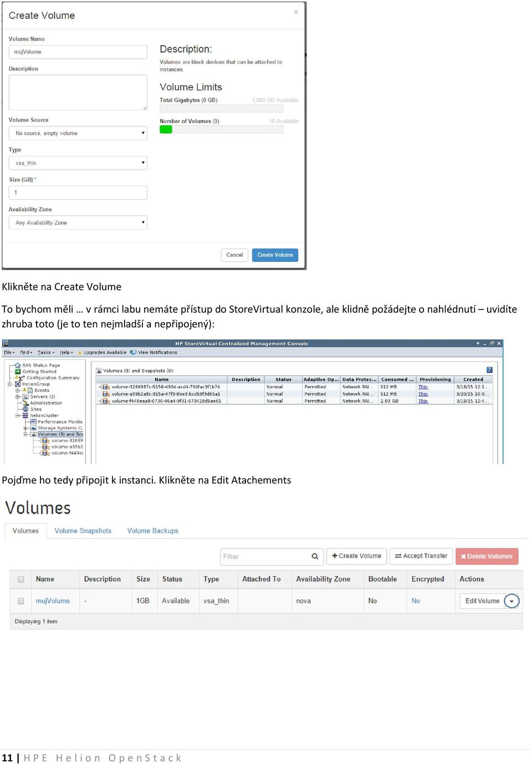Select the Volumes tab
532x764 pixels.
25,531
